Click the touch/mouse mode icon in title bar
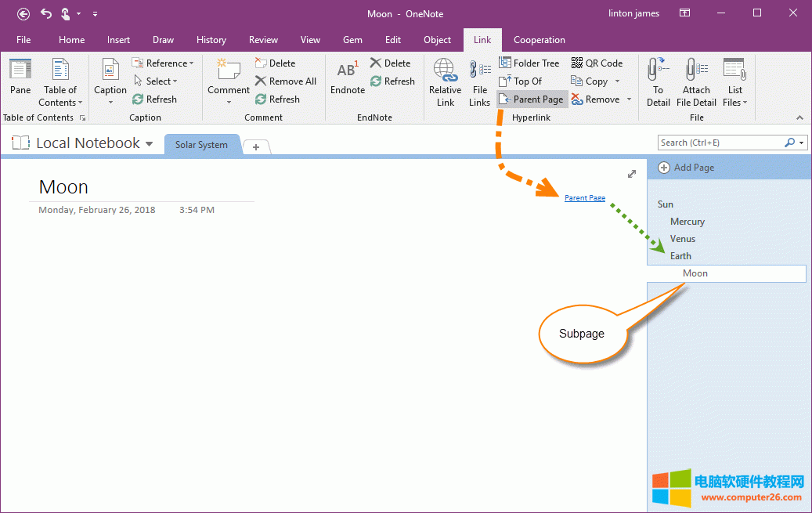The width and height of the screenshot is (812, 513). point(67,13)
